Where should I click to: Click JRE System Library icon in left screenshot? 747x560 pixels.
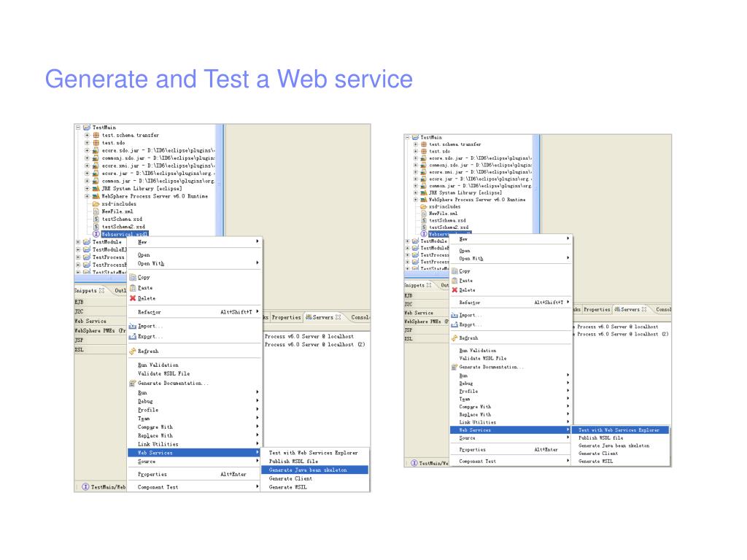pyautogui.click(x=96, y=189)
